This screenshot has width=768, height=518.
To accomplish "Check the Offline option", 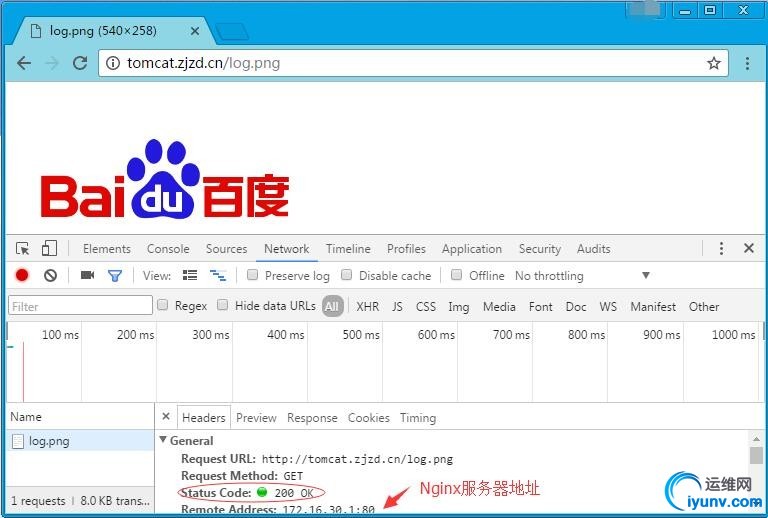I will click(x=456, y=275).
